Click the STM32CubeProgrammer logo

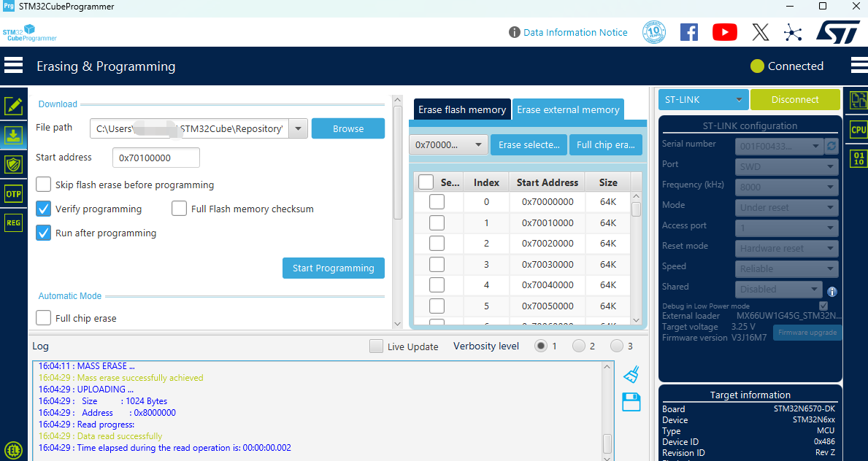coord(30,33)
